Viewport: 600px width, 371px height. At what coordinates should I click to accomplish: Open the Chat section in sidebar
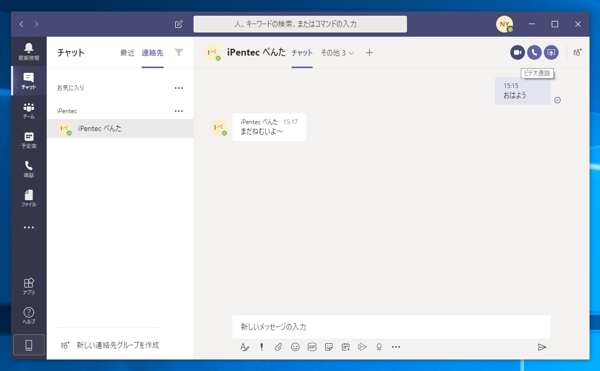(29, 81)
